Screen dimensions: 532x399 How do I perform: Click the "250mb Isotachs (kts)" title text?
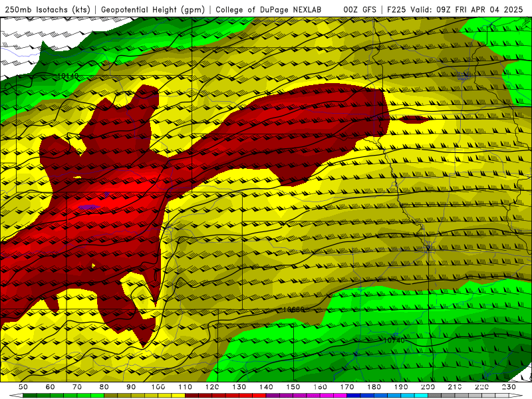point(48,10)
